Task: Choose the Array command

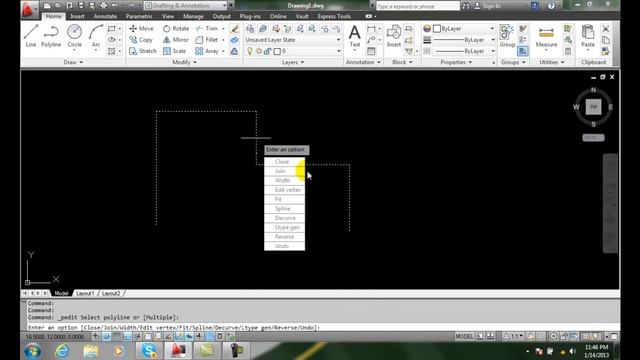Action: (x=207, y=51)
